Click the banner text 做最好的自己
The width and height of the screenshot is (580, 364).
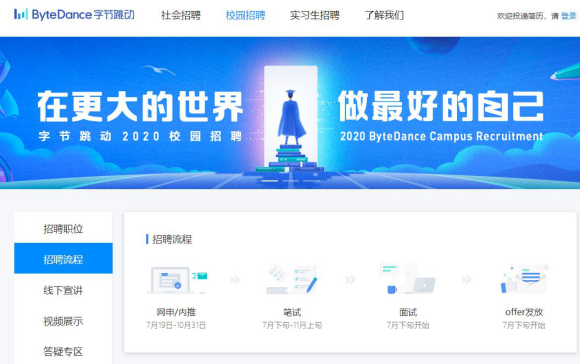441,107
